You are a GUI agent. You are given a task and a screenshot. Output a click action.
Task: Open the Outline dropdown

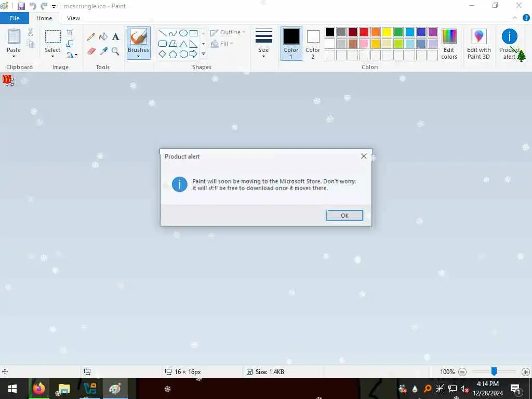(x=228, y=32)
